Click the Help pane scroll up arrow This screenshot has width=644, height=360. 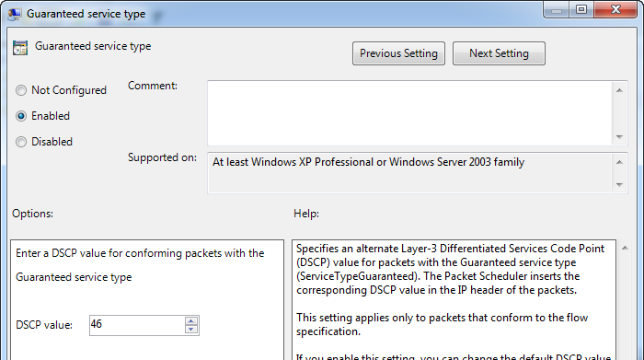click(x=625, y=248)
